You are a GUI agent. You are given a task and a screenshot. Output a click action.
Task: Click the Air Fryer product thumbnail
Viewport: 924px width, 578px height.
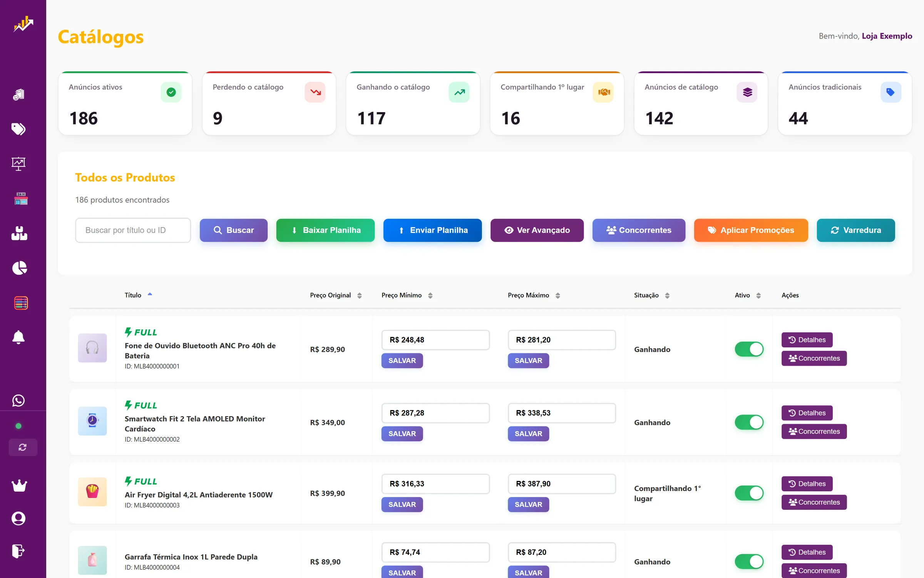click(x=92, y=492)
